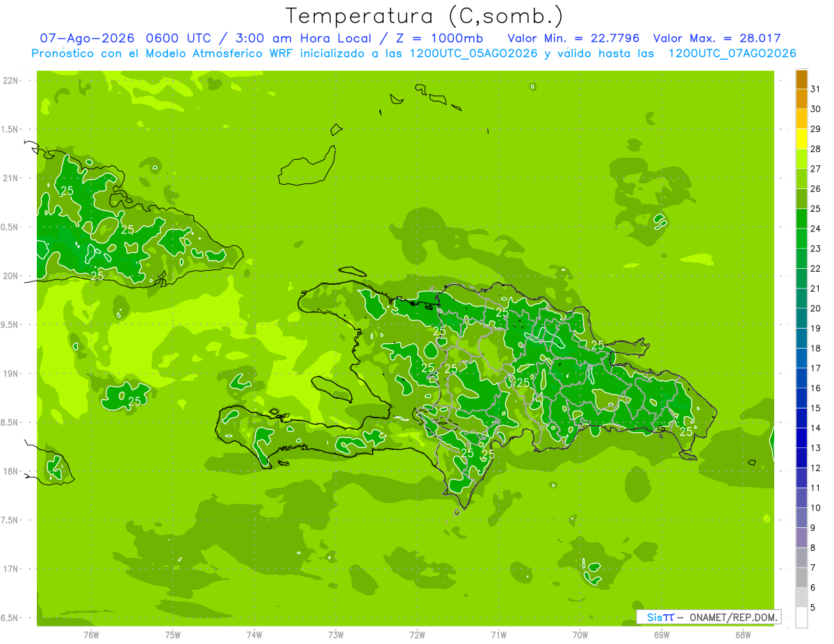Image resolution: width=834 pixels, height=644 pixels.
Task: Click the map title 'Temperatura (C,somb.)'
Action: click(423, 15)
